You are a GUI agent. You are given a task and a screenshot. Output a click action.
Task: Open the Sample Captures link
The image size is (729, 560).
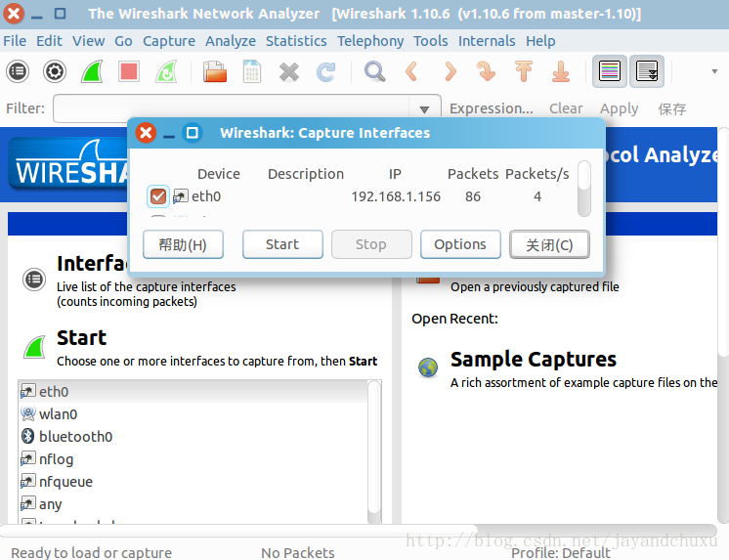tap(534, 360)
